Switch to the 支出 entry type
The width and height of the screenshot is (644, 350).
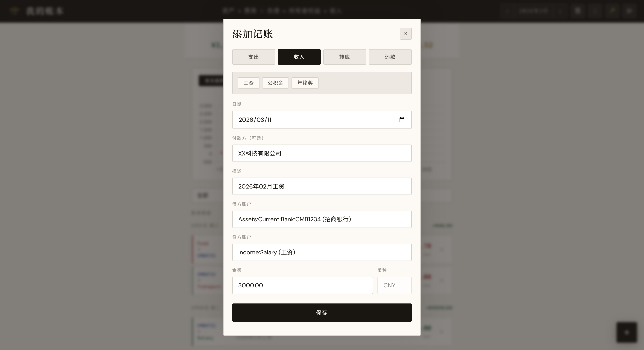point(253,57)
